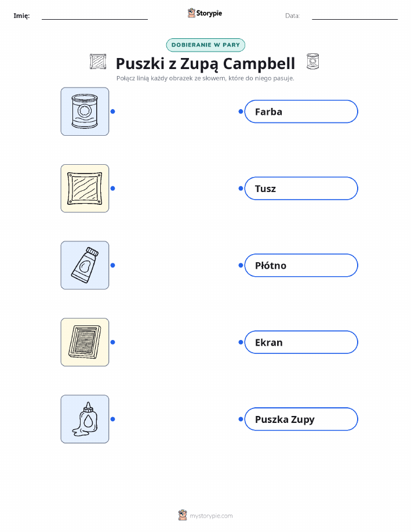
Task: Click the Dobieranie w pary badge
Action: [205, 45]
